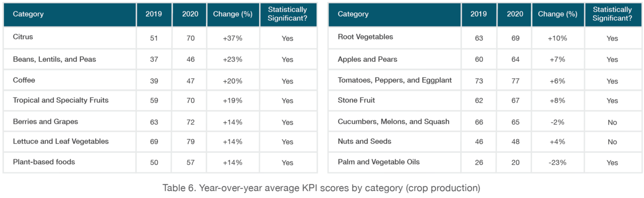Select the Category header in left table

tap(69, 14)
